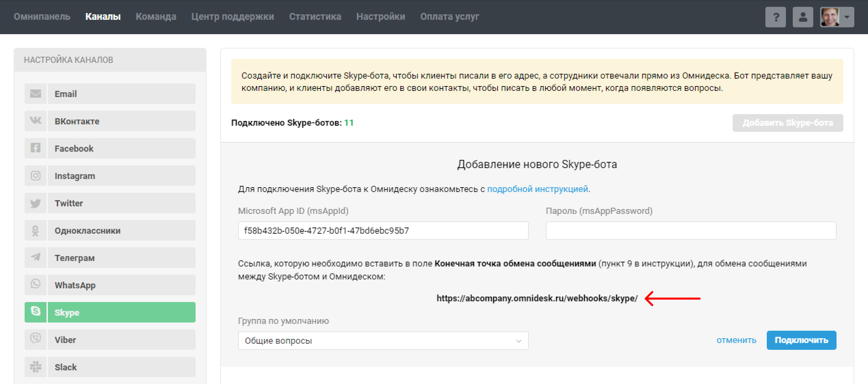The image size is (868, 384).
Task: Open the Оплата услуг navigation tab
Action: pos(450,16)
